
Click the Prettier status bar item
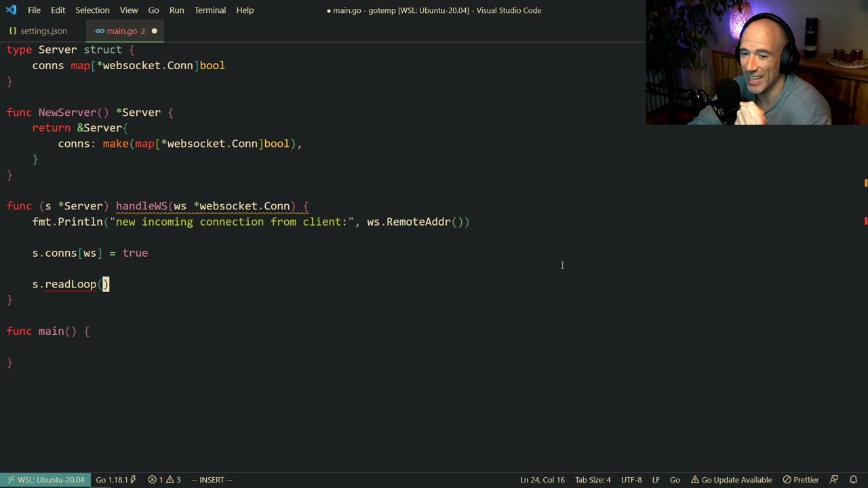(801, 480)
